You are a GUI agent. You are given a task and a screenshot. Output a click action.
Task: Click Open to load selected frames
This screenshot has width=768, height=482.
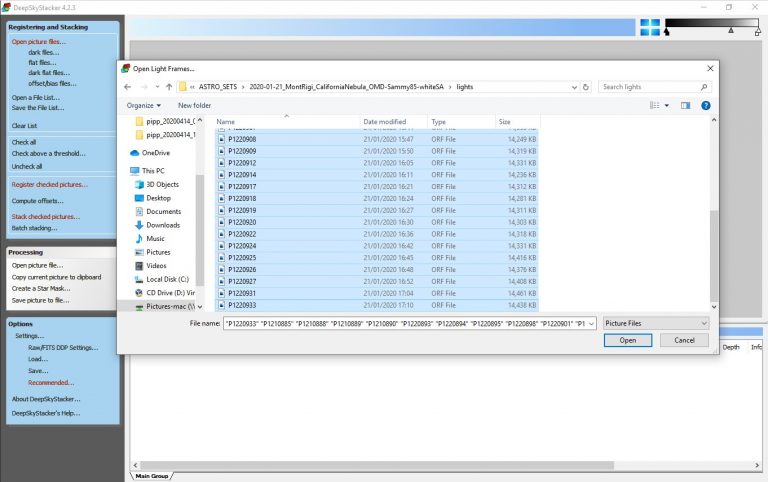point(627,340)
